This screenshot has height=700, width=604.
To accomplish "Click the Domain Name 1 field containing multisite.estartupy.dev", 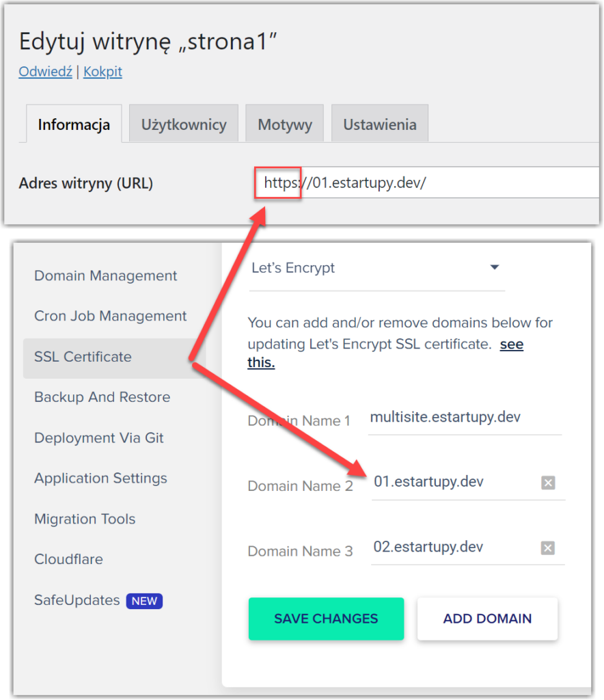I will (444, 416).
